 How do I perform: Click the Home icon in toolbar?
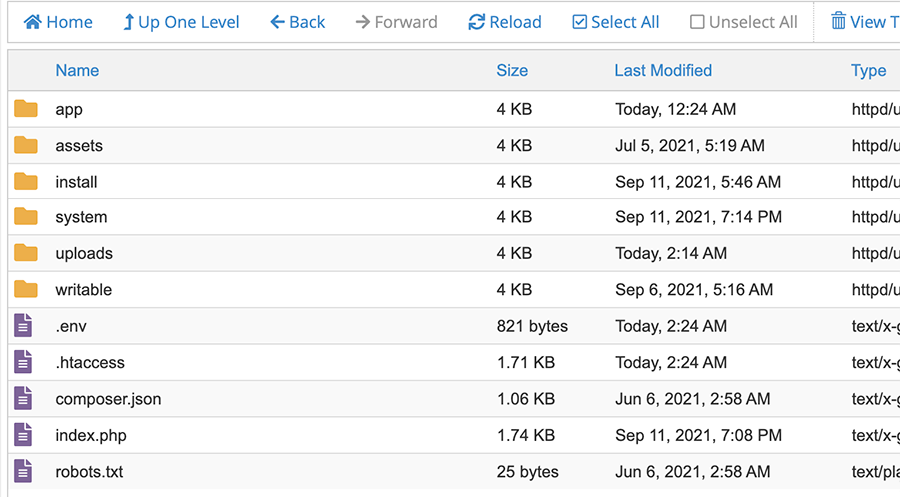click(33, 22)
